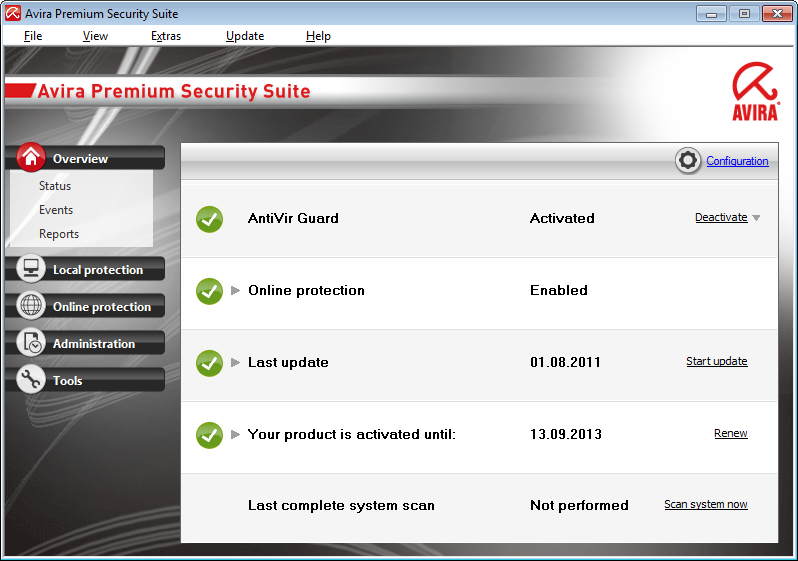Deactivate the AntiVir Guard
This screenshot has width=798, height=561.
pyautogui.click(x=721, y=218)
